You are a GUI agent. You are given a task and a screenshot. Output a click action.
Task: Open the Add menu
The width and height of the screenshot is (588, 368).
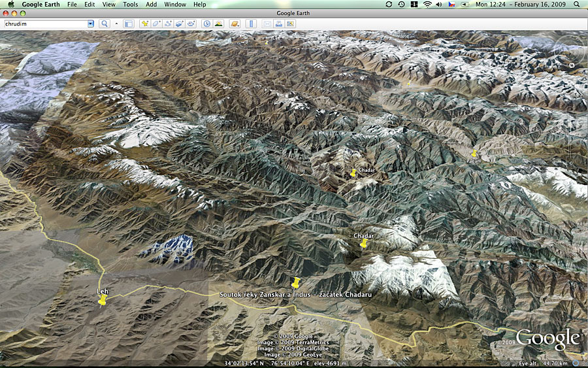(x=151, y=5)
